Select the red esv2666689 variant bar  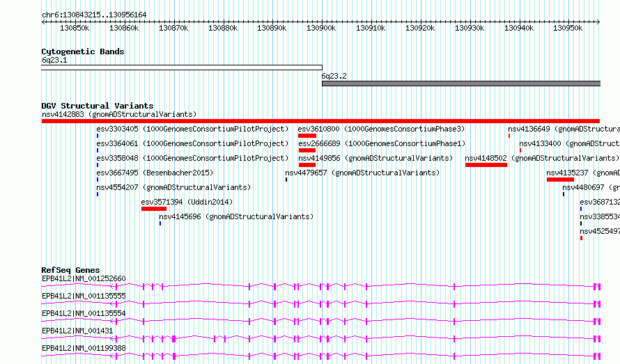tap(307, 150)
